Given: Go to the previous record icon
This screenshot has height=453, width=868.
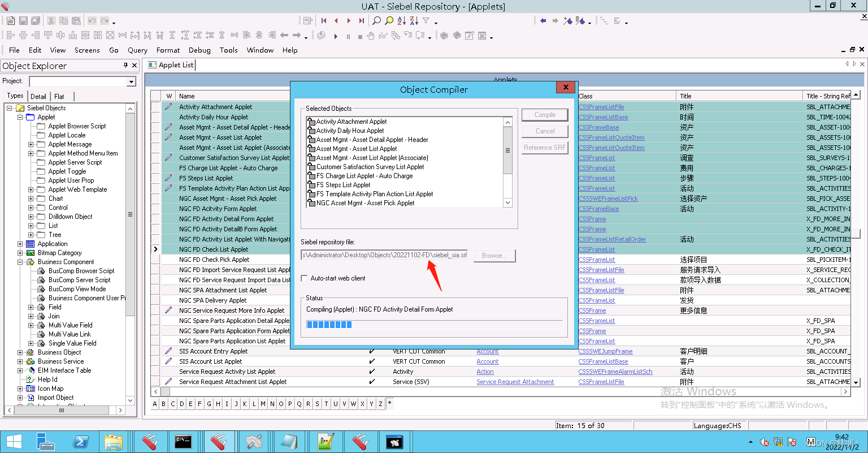Looking at the screenshot, I should [x=336, y=21].
